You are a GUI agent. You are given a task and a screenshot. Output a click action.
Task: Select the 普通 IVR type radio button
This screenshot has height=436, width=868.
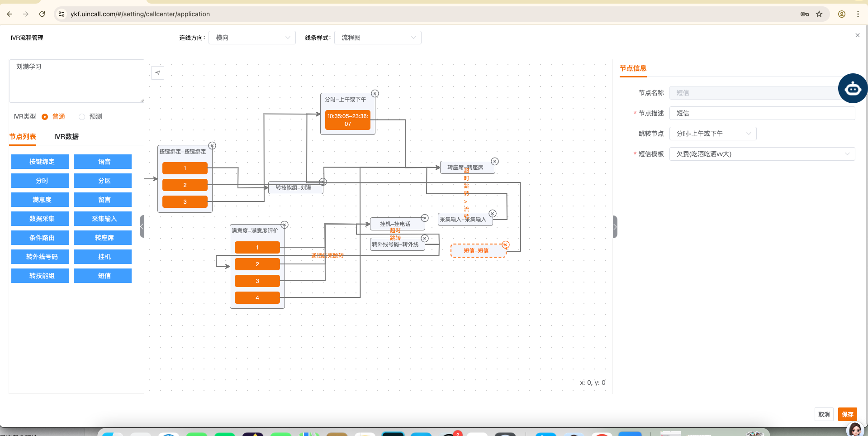(x=45, y=117)
